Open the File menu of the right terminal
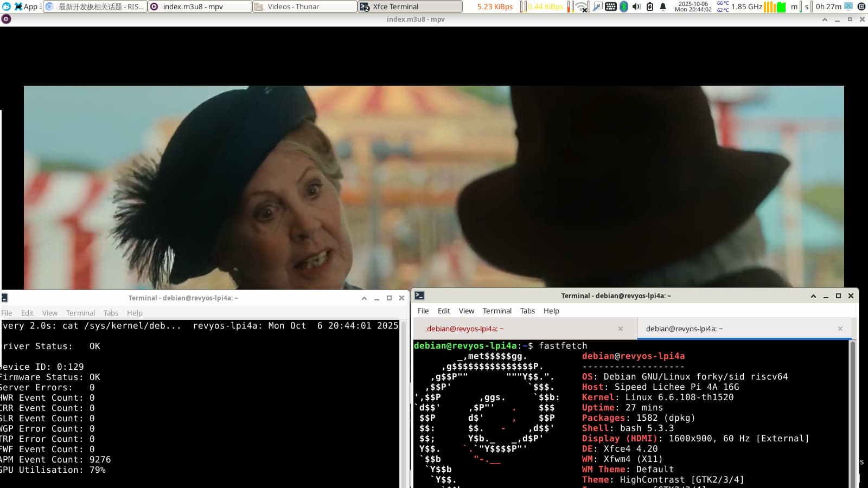 [x=423, y=311]
